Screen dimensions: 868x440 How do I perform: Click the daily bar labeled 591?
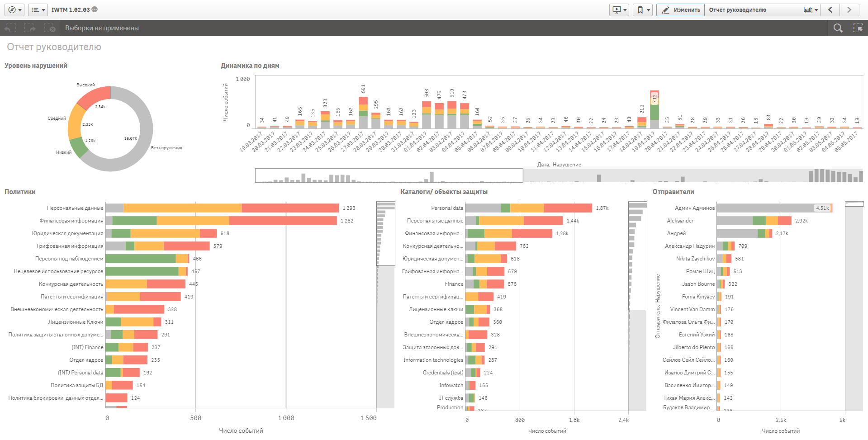tap(363, 113)
